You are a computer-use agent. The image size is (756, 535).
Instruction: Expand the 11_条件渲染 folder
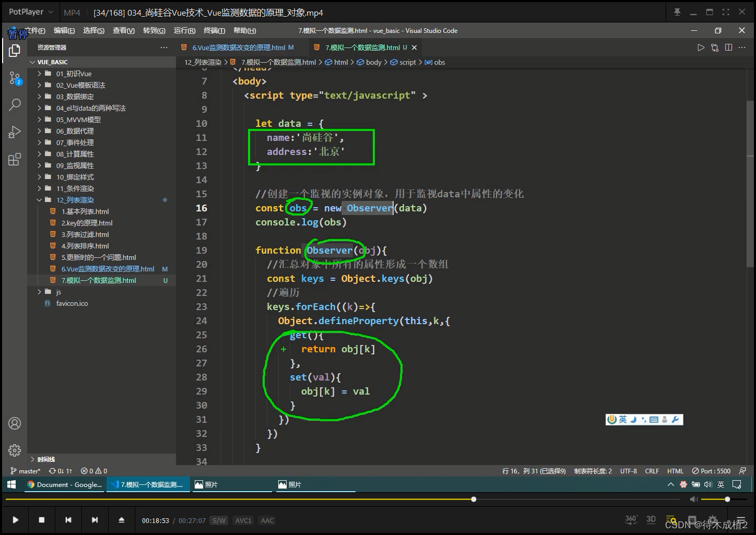(101, 188)
